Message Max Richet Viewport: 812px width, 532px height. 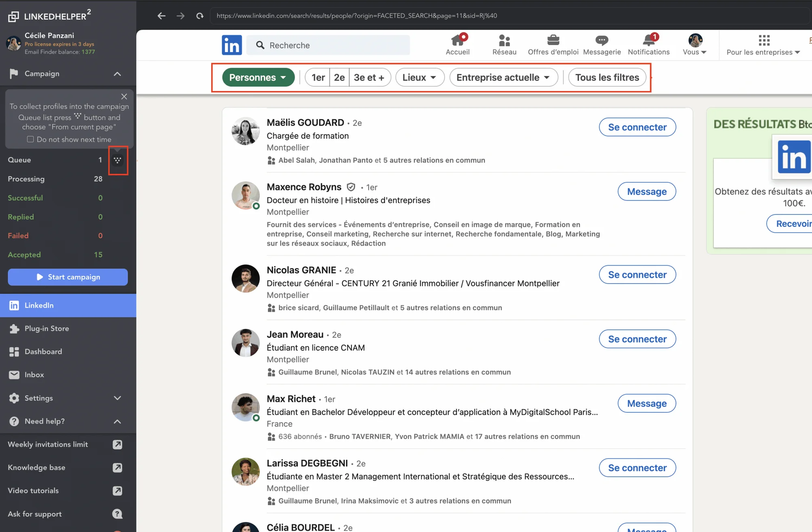tap(647, 403)
